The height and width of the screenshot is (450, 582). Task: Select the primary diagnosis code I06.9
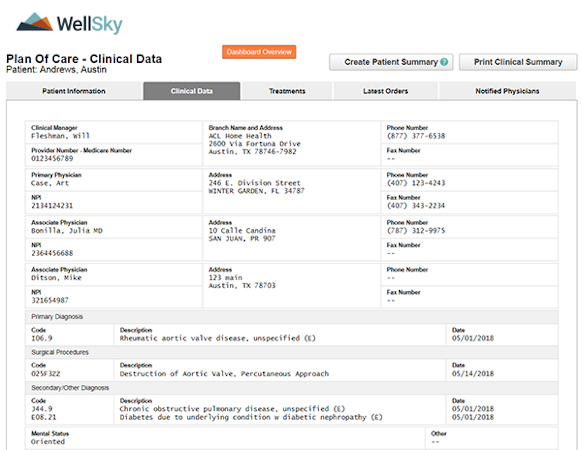(42, 338)
